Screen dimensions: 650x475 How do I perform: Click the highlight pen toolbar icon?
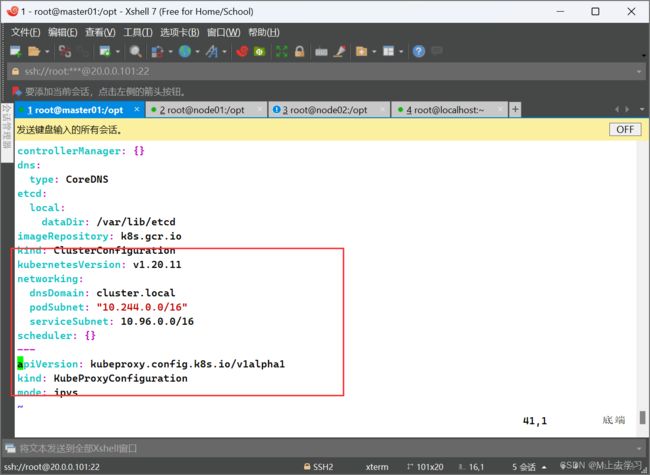tap(340, 51)
